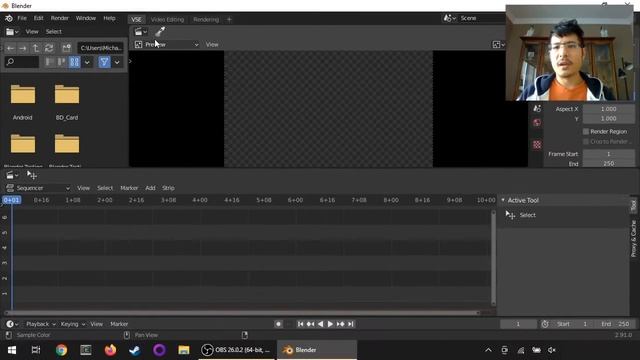Open sequencer Strip menu
640x360 pixels.
(168, 188)
